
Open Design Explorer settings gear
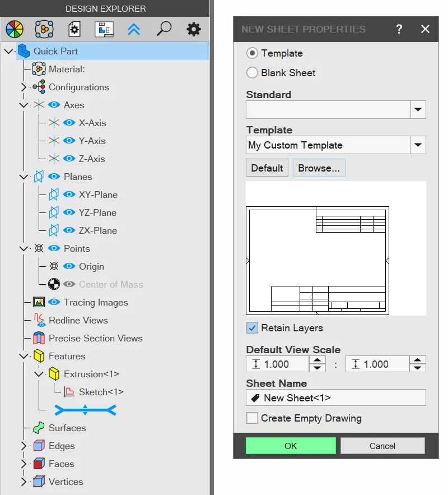point(194,29)
